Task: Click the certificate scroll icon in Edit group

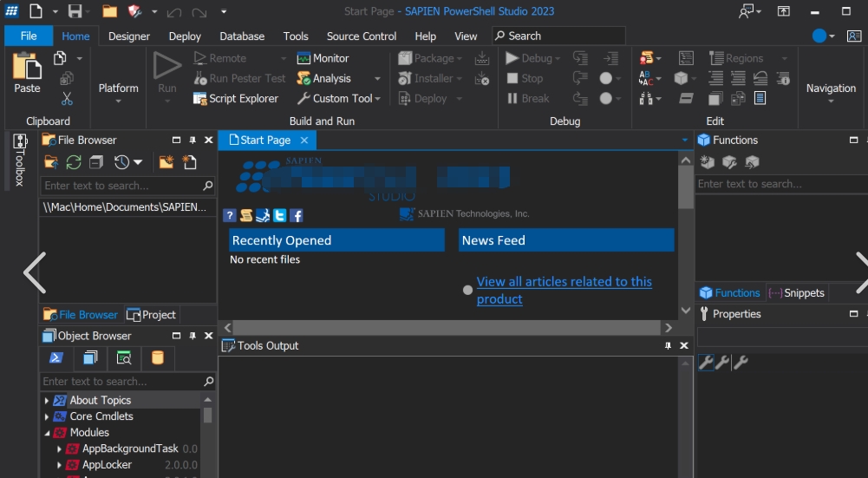Action: [646, 57]
